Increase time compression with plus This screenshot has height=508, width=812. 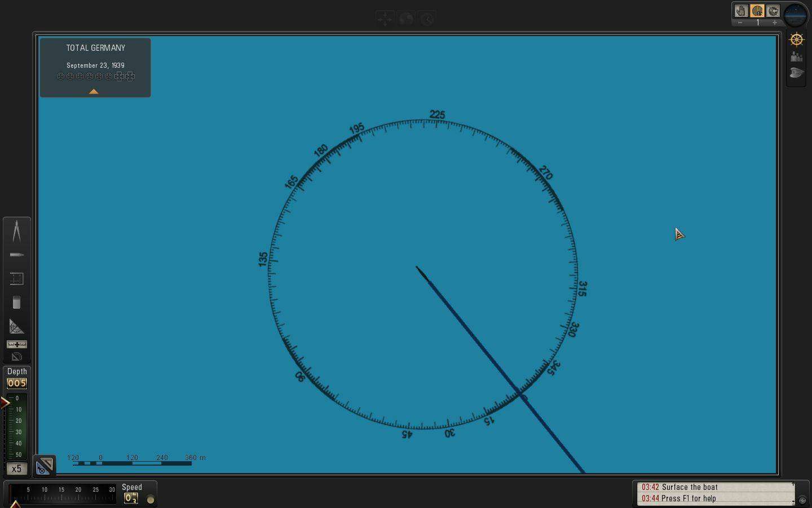click(775, 23)
